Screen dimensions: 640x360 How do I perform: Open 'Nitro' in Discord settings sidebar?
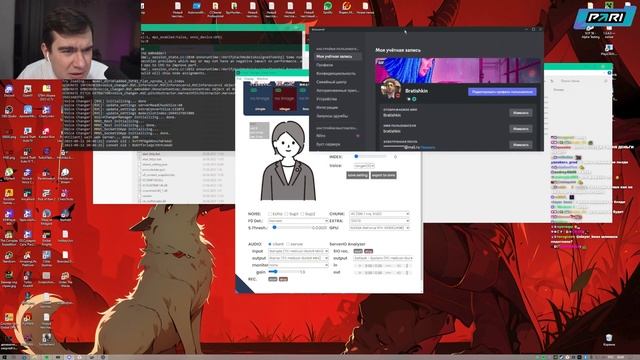tap(321, 136)
